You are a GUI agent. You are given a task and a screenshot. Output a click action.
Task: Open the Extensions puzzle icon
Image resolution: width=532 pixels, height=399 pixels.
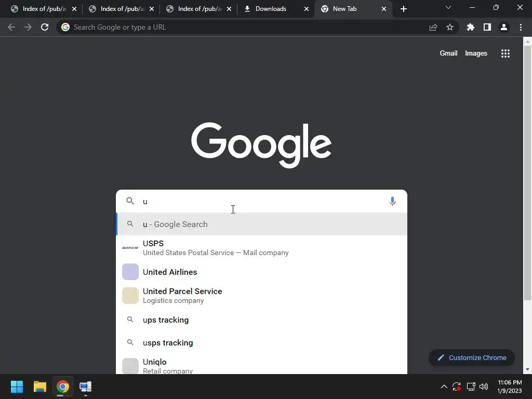(471, 27)
